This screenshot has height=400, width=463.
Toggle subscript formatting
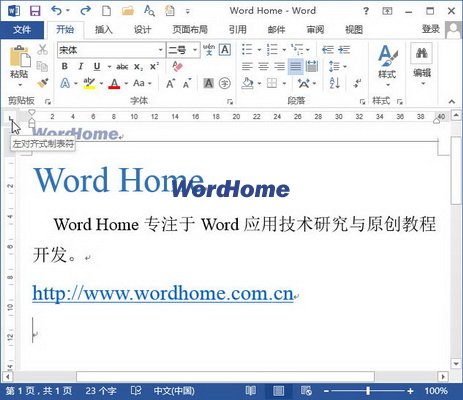point(138,67)
